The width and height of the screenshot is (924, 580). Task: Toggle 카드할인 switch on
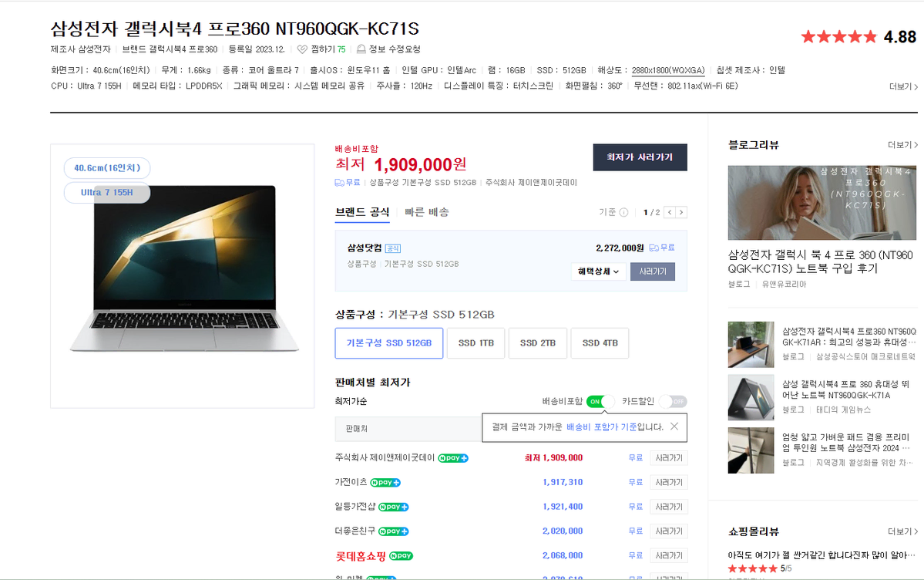tap(673, 402)
